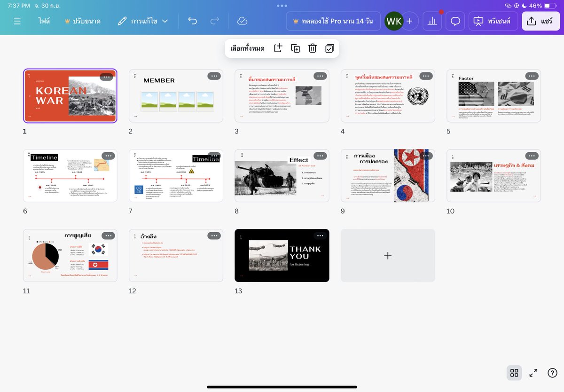Click slide number label 11
Image resolution: width=564 pixels, height=392 pixels.
[x=26, y=291]
